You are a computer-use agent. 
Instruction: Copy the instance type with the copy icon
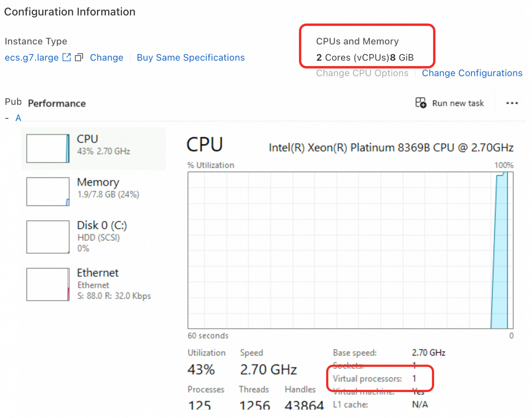tap(79, 57)
